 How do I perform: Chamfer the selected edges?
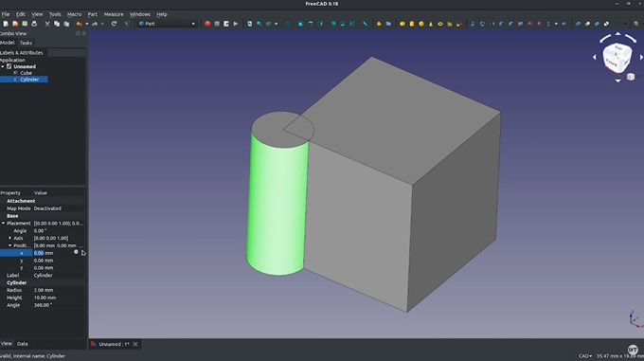pyautogui.click(x=510, y=24)
